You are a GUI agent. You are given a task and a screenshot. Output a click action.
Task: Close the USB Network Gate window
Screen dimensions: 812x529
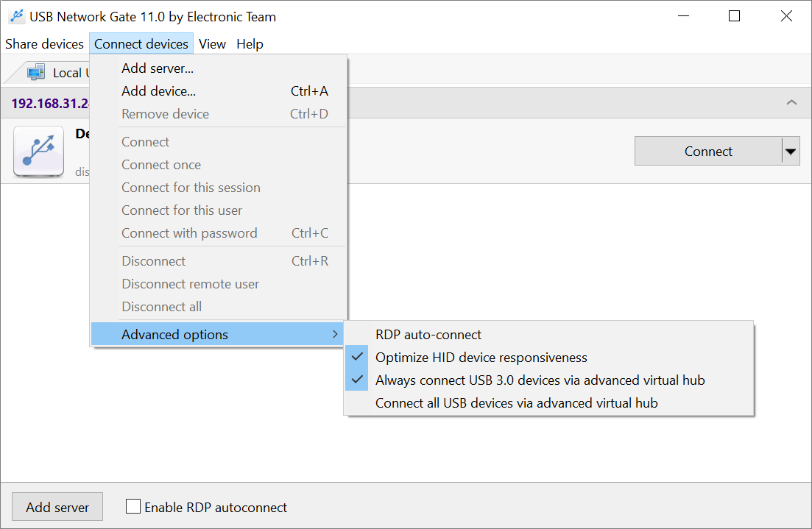[786, 16]
